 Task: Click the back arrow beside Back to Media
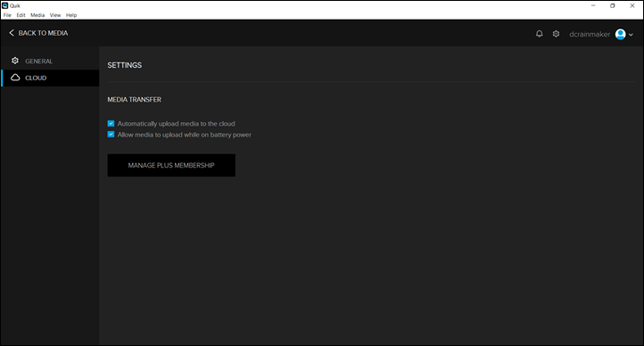tap(12, 32)
